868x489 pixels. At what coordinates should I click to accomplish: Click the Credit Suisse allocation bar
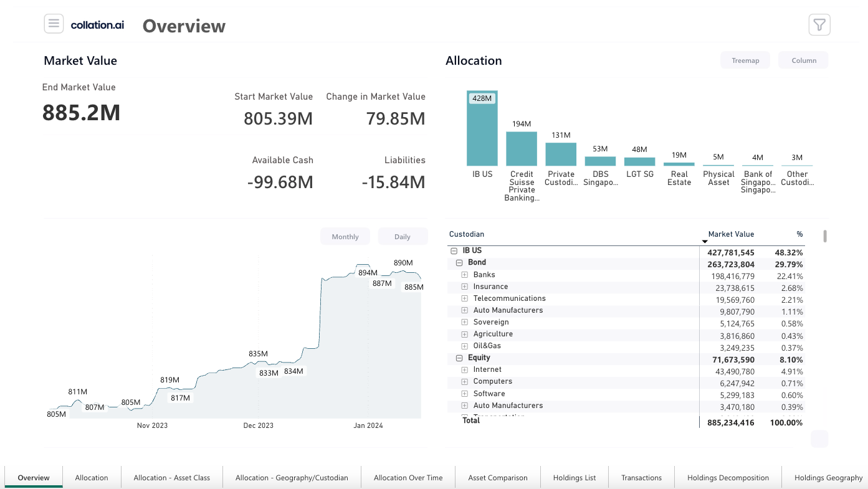pos(522,148)
